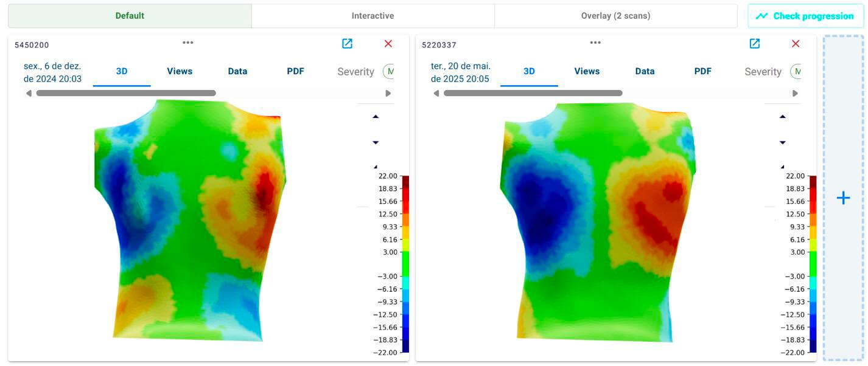Open scan 5220337 in a new window

[755, 43]
